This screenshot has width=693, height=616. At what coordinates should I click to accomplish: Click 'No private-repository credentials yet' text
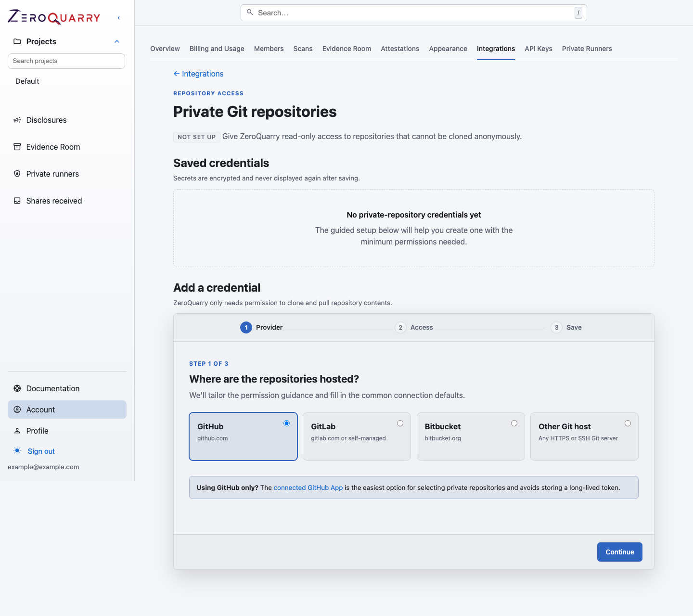(x=414, y=215)
